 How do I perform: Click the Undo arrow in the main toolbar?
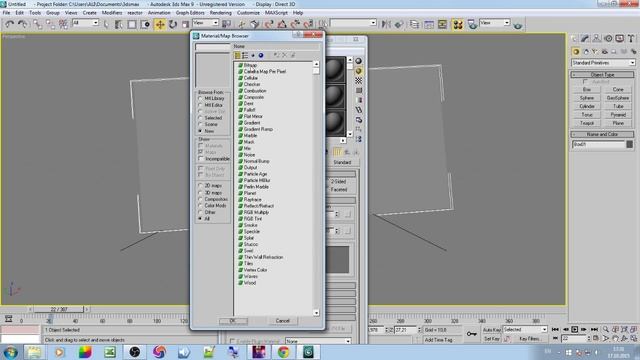9,24
